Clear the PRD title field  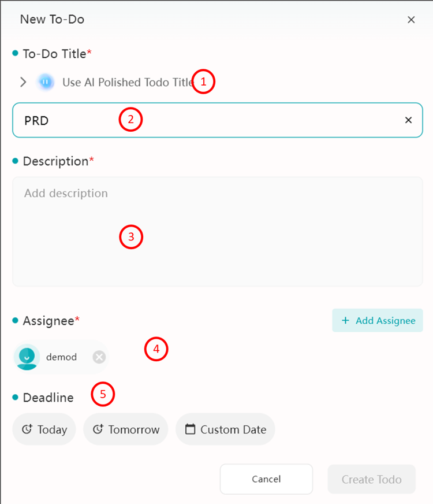pos(408,120)
